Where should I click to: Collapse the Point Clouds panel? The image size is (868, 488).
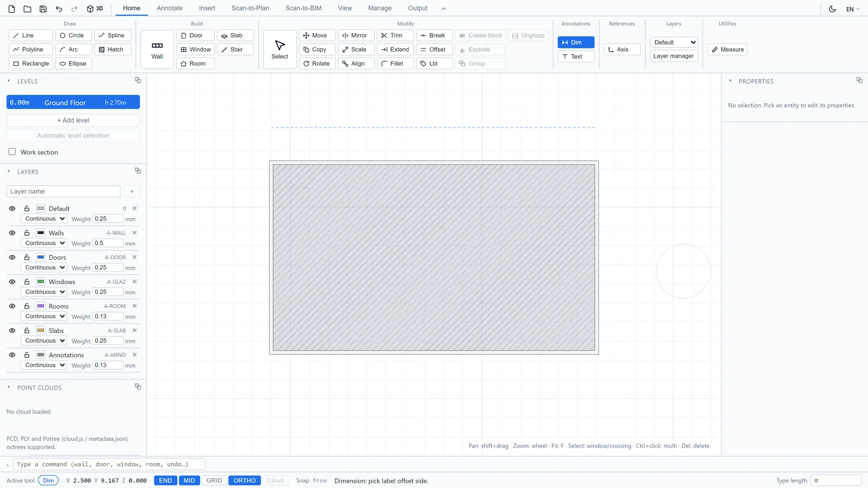click(9, 387)
